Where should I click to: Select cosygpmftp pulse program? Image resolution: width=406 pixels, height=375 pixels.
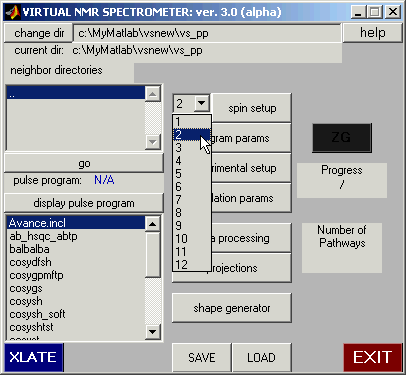(x=76, y=275)
